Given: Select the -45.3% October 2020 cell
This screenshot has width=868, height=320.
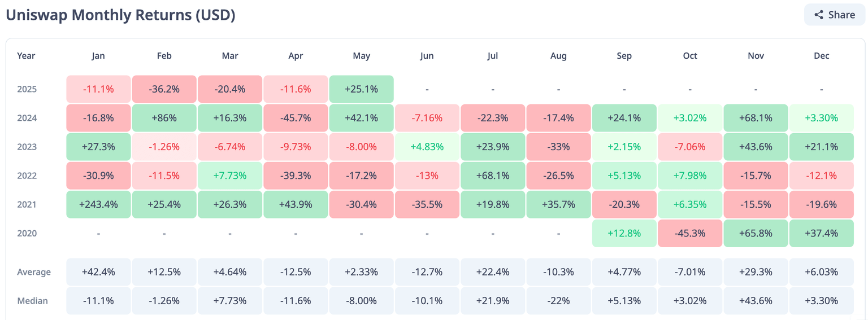Looking at the screenshot, I should pos(690,233).
